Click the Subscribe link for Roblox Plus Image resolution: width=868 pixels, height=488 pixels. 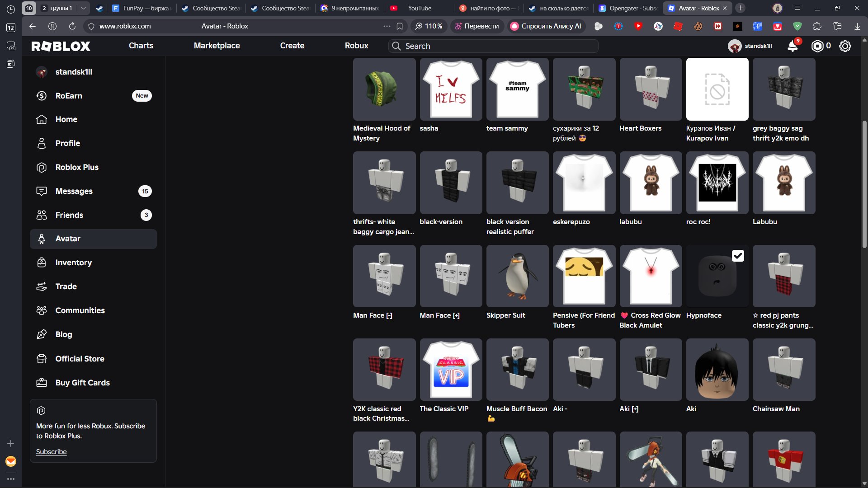coord(52,452)
